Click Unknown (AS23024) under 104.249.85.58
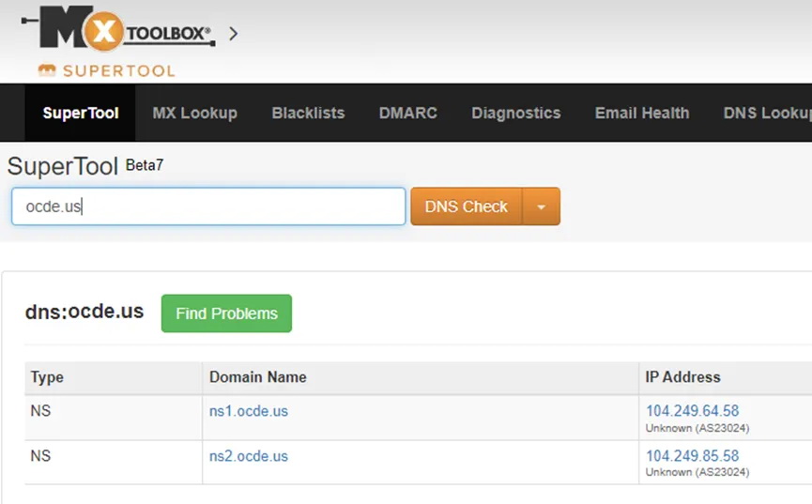 pos(697,472)
